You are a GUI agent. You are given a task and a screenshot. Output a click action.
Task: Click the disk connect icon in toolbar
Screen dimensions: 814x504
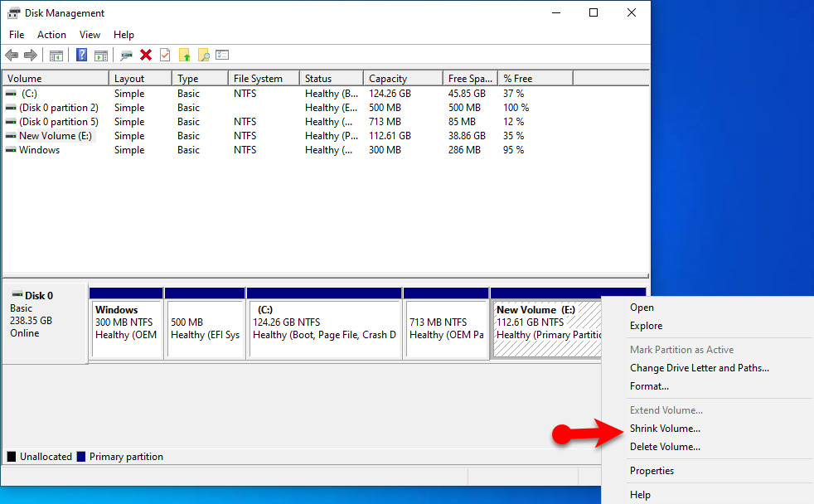click(x=126, y=56)
